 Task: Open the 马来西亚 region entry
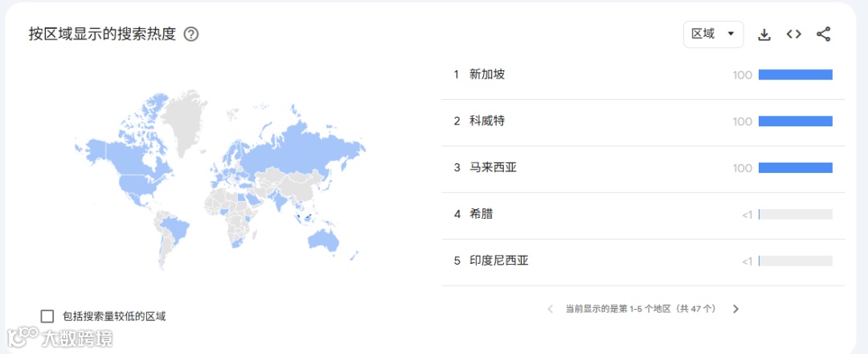493,168
